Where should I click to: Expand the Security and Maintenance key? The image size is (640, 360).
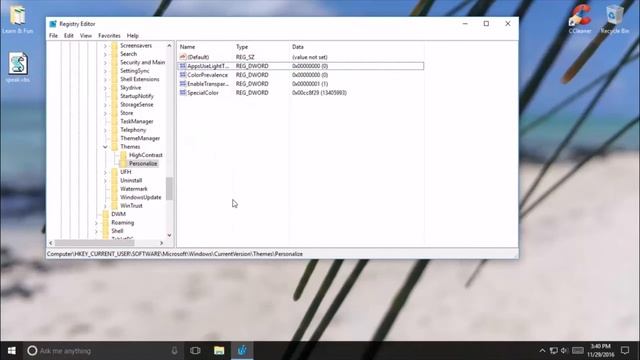[105, 62]
